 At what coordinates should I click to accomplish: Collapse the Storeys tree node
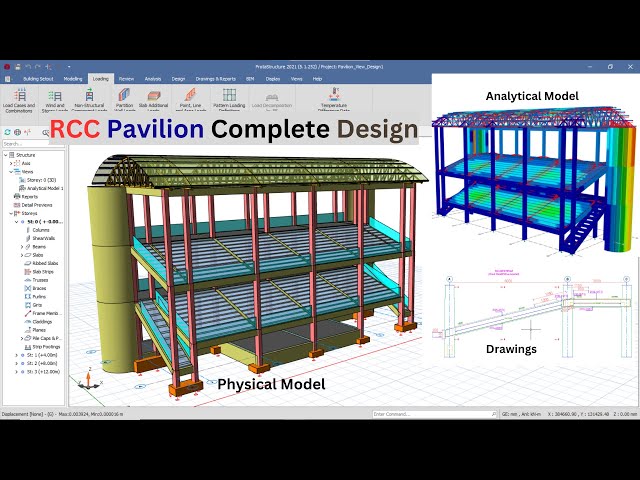(11, 213)
